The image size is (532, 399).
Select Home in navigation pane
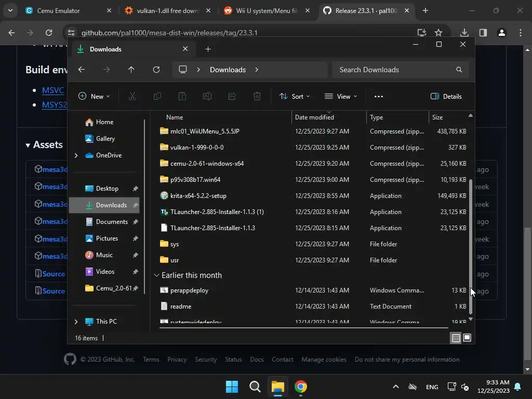pos(104,122)
